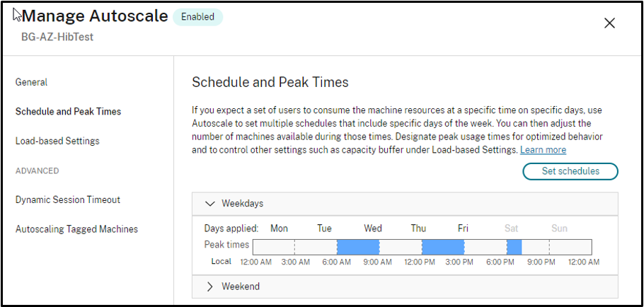Click the 6 PM peak time block
The height and width of the screenshot is (307, 644).
tap(514, 247)
